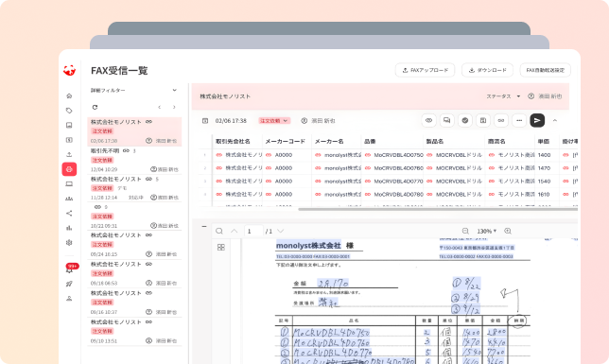609x364 pixels.
Task: Click the magnifier search icon in viewer
Action: [219, 231]
